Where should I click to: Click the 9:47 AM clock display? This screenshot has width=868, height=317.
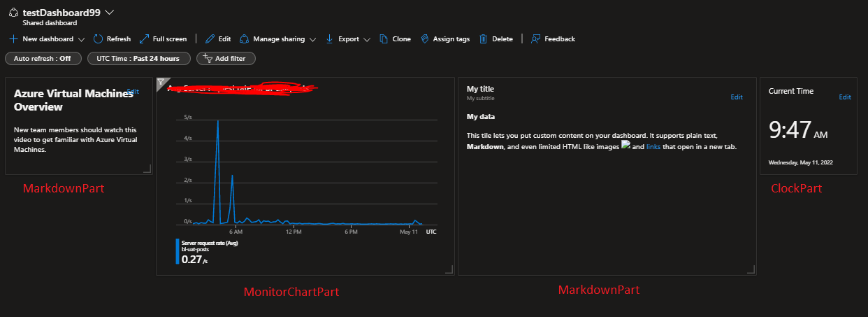point(798,130)
